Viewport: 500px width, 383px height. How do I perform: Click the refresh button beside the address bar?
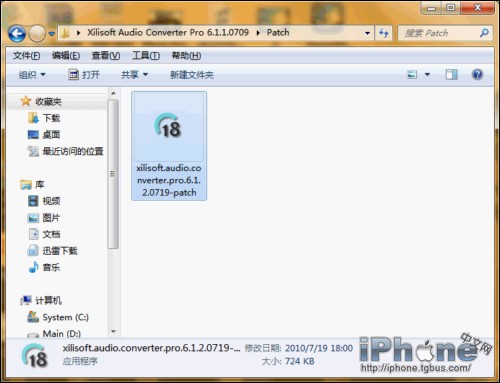(x=384, y=33)
